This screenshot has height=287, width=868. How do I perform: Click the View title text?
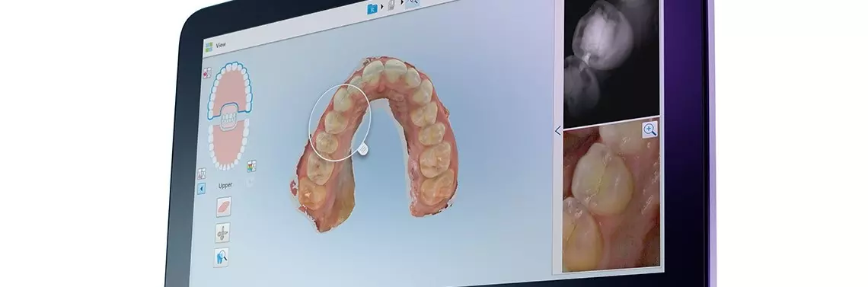(x=221, y=45)
